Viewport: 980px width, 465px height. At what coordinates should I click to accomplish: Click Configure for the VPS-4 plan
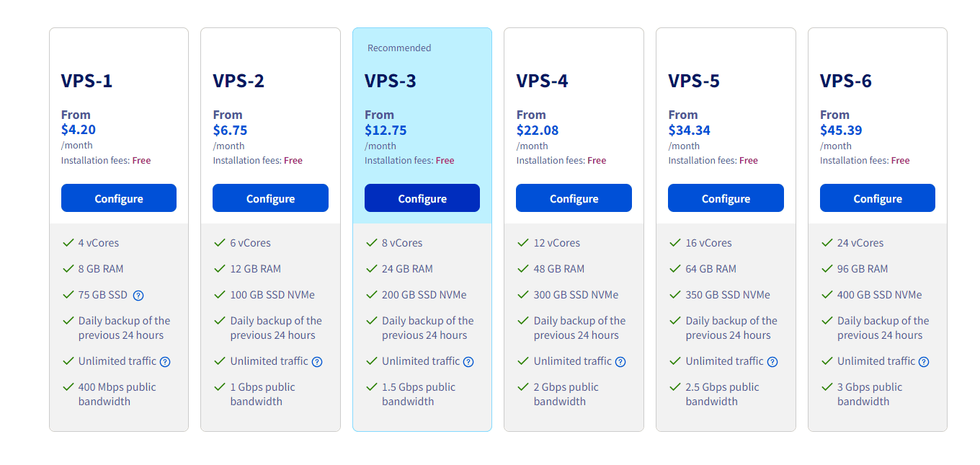[x=574, y=198]
